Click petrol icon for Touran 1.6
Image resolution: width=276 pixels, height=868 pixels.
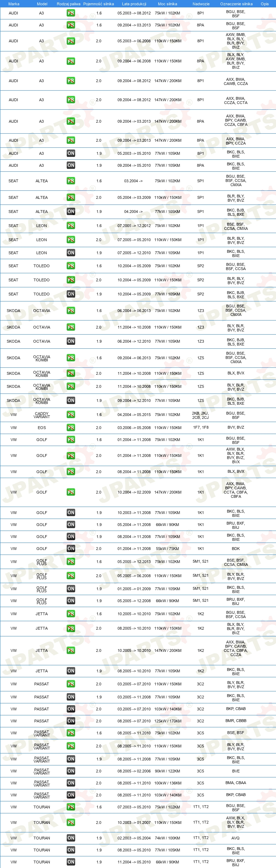point(71,807)
